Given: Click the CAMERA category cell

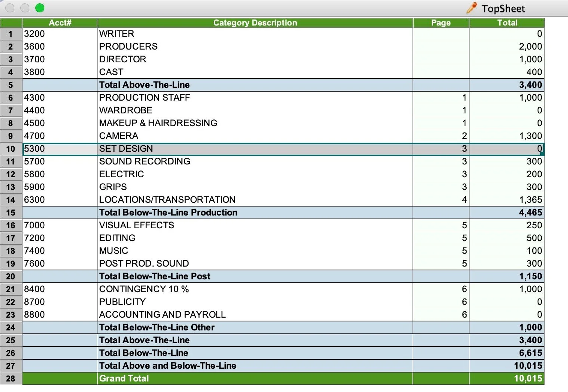Looking at the screenshot, I should (x=255, y=136).
